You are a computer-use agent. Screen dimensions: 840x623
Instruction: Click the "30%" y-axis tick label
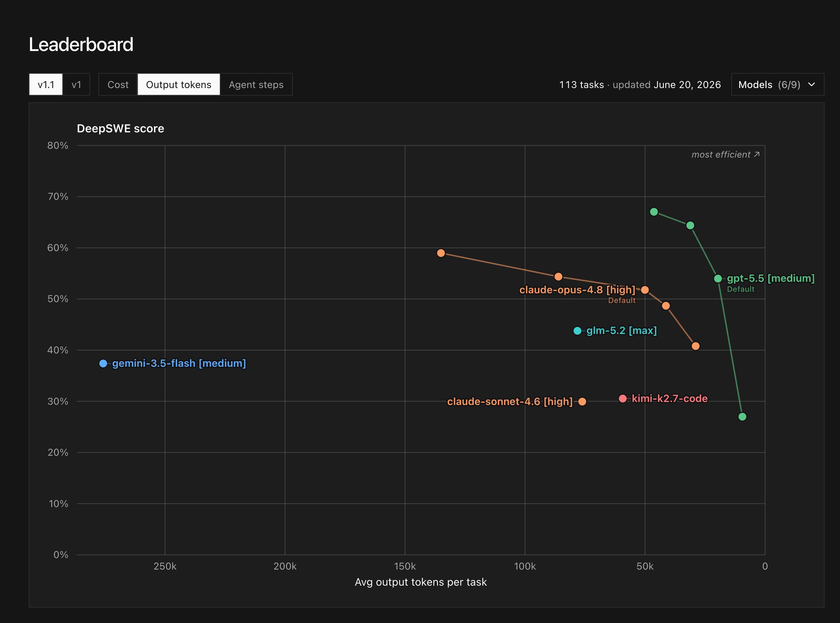coord(58,401)
